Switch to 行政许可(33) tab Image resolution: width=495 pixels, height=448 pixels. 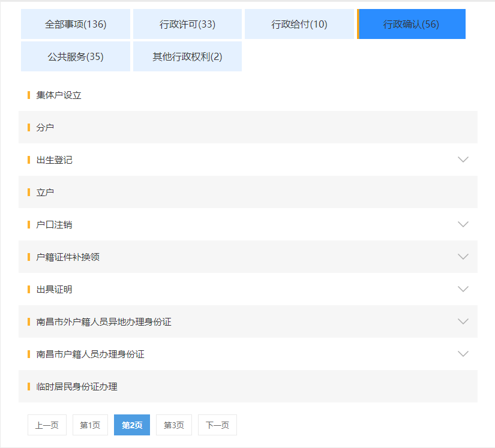pos(187,24)
